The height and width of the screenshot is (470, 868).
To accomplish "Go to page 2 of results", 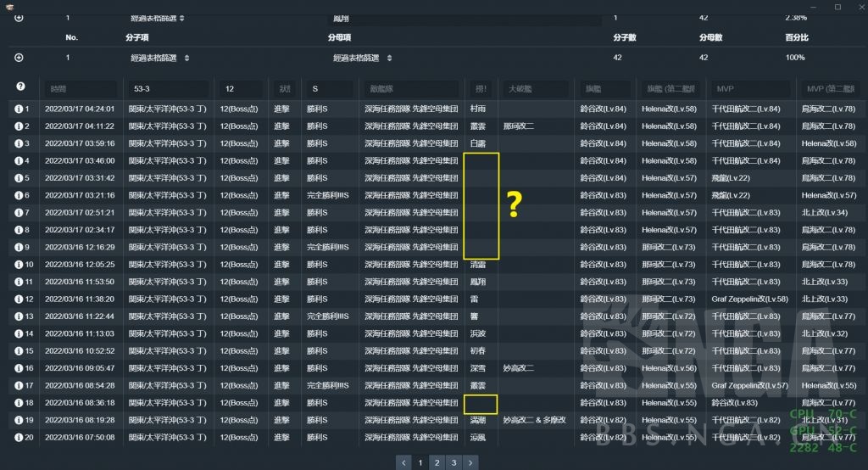I will pyautogui.click(x=436, y=462).
